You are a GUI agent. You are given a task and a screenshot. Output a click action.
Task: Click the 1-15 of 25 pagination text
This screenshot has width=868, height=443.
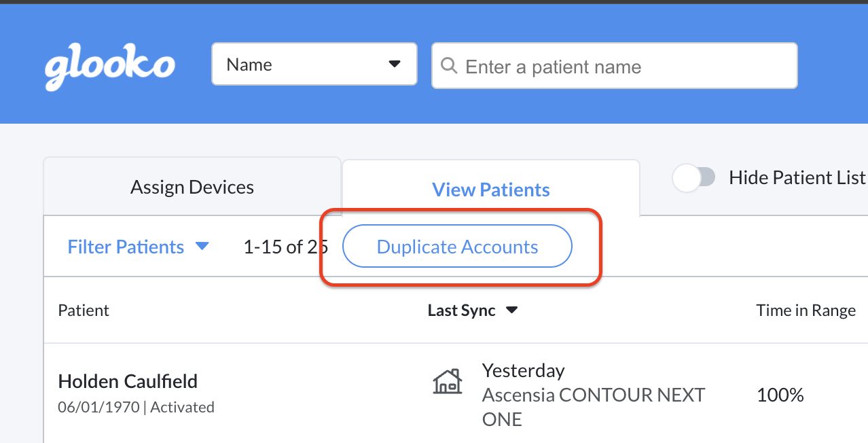pyautogui.click(x=285, y=246)
